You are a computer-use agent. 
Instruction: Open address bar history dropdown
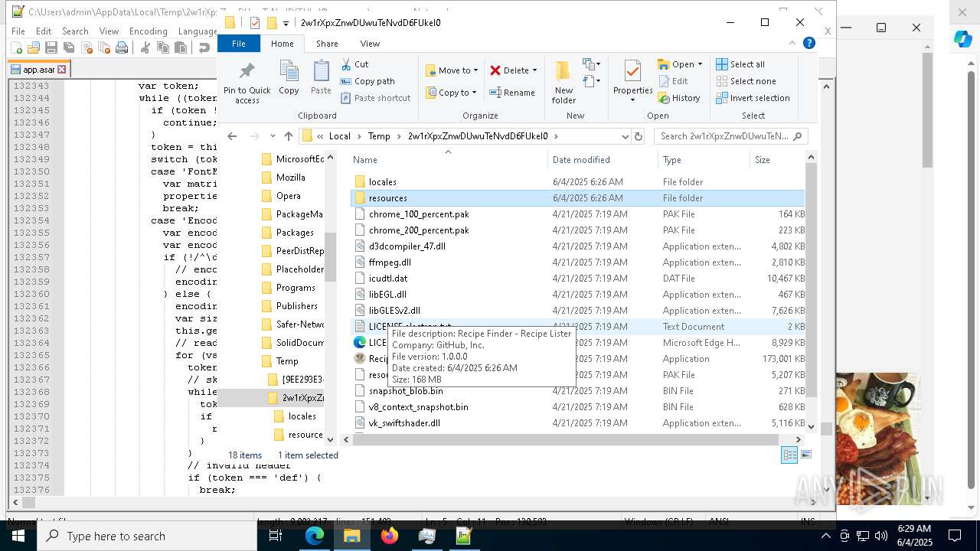tap(625, 136)
